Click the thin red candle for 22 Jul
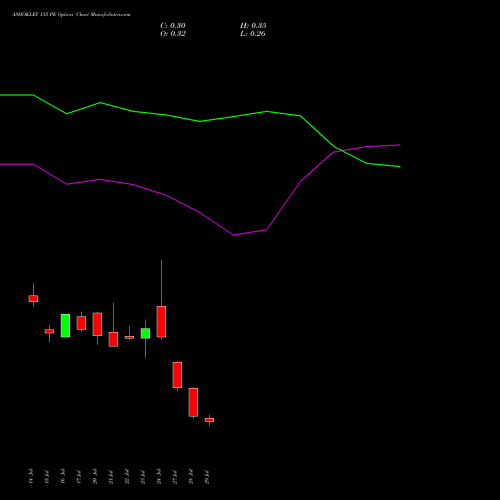The height and width of the screenshot is (500, 500). coord(129,337)
